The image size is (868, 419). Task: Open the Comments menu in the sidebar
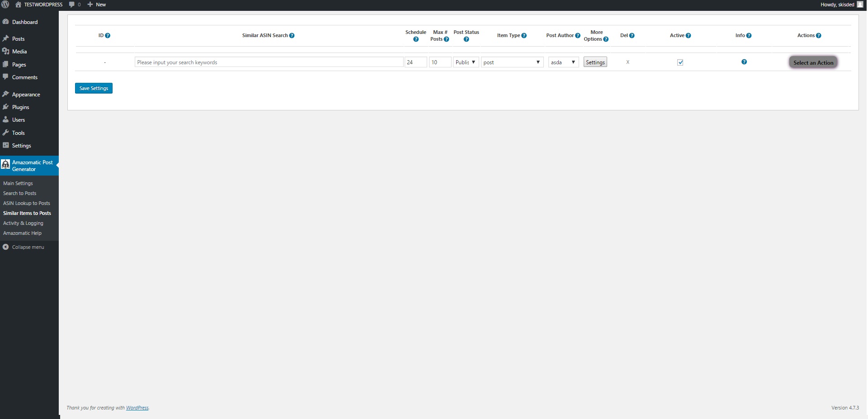(25, 77)
